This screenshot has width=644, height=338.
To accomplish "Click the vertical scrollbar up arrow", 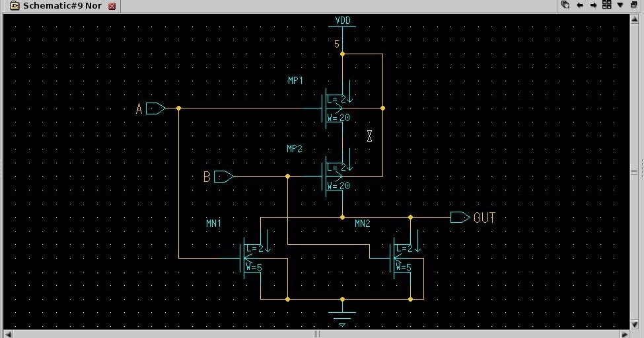I will click(633, 19).
